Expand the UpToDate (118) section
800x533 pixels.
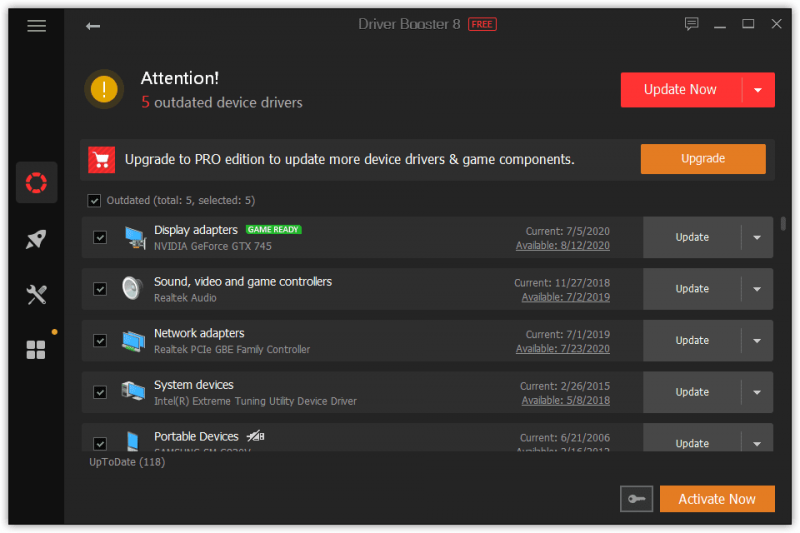click(127, 462)
